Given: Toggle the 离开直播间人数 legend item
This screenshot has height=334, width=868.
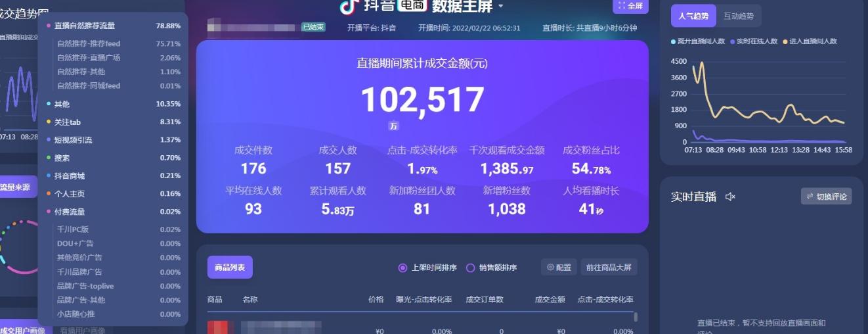Looking at the screenshot, I should tap(698, 41).
